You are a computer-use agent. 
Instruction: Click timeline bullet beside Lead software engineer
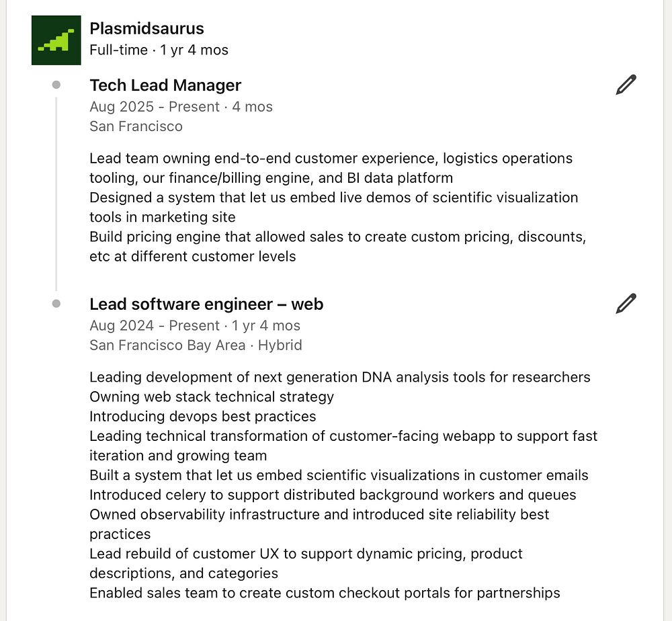point(56,304)
